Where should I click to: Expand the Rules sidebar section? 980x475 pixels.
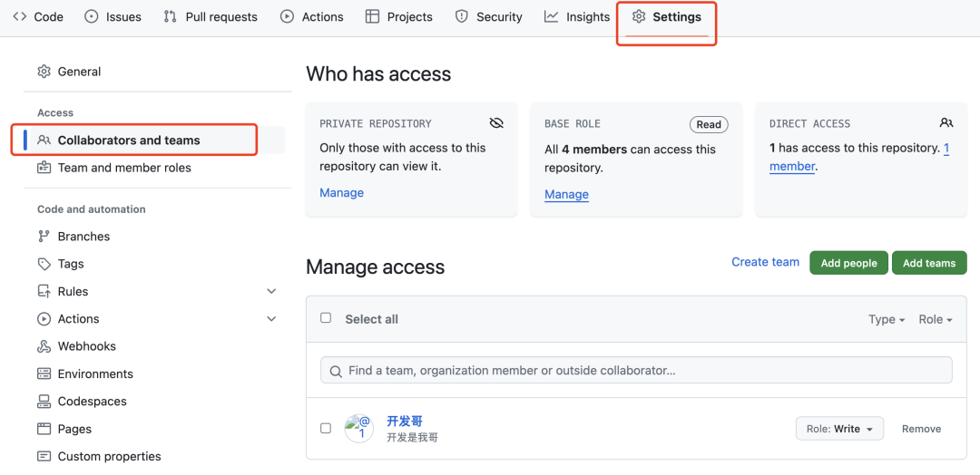pyautogui.click(x=271, y=292)
